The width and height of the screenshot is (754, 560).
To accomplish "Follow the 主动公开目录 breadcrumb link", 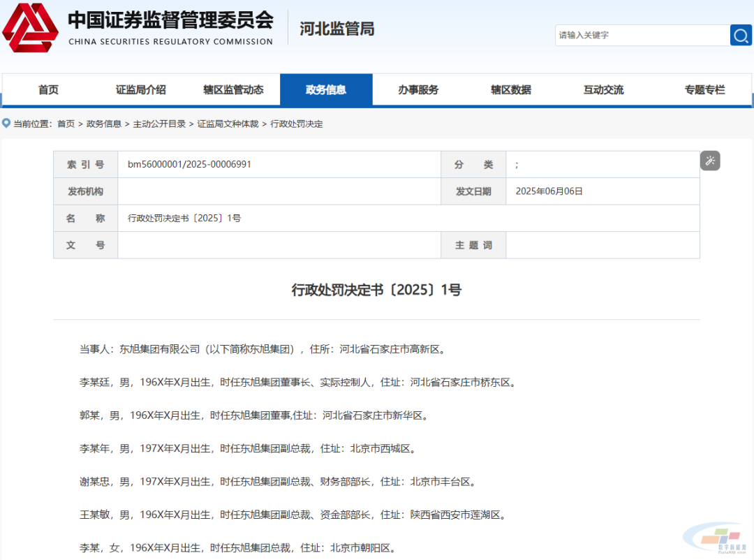I will pyautogui.click(x=159, y=124).
